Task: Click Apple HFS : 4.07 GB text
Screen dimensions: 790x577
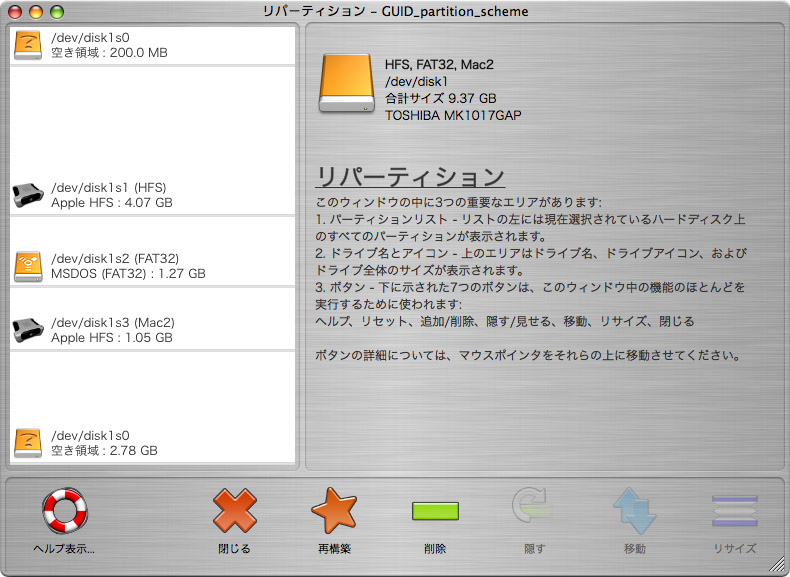Action: (112, 203)
